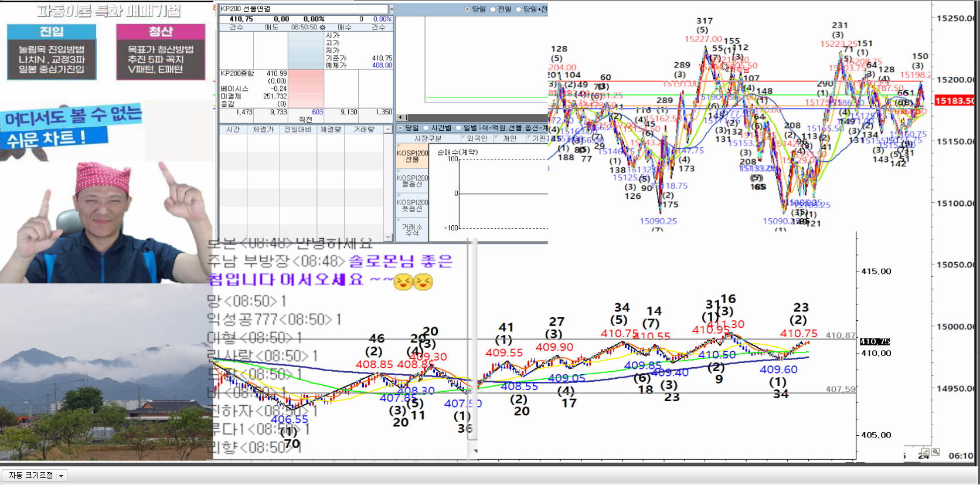Click the 체결가 column header
Screen dimensions: 980x485
263,130
